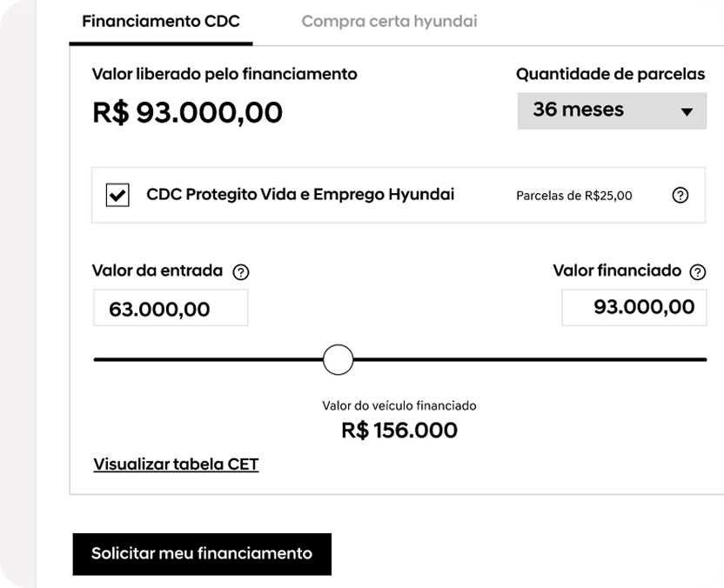Click help icon beside Valor da entrada
The width and height of the screenshot is (724, 588).
click(x=242, y=272)
